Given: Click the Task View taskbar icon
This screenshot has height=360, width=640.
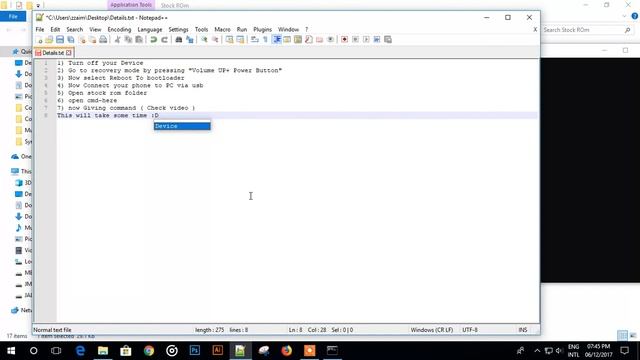Looking at the screenshot, I should point(56,351).
